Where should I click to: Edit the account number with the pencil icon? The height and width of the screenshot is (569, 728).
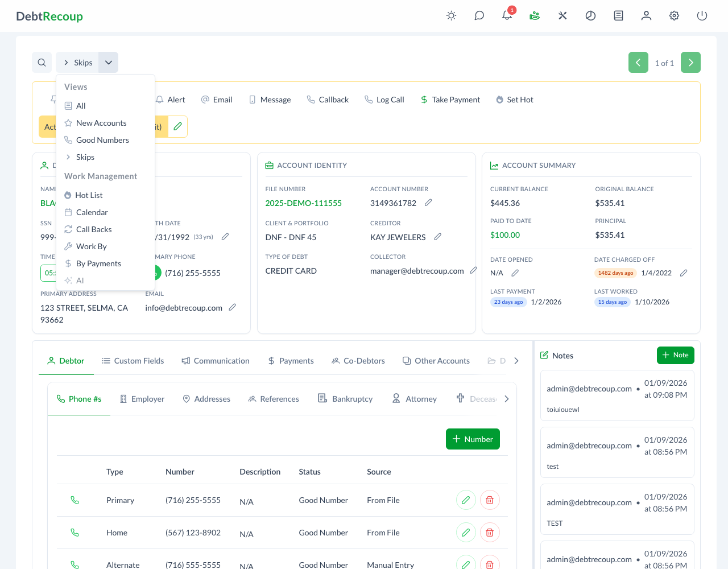(x=428, y=202)
